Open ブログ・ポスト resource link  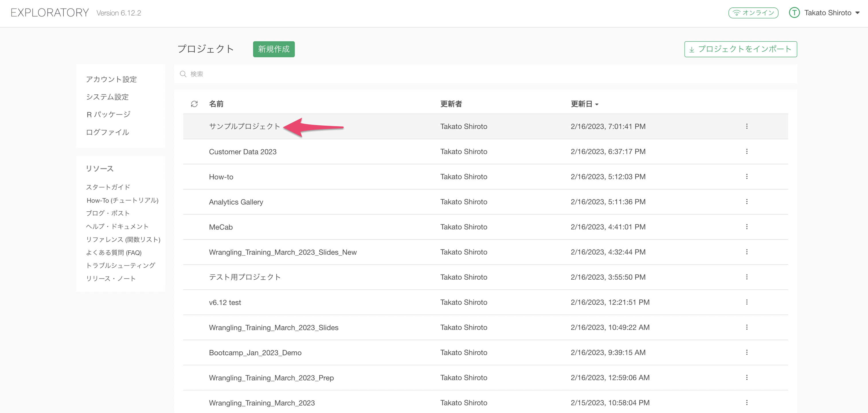108,213
